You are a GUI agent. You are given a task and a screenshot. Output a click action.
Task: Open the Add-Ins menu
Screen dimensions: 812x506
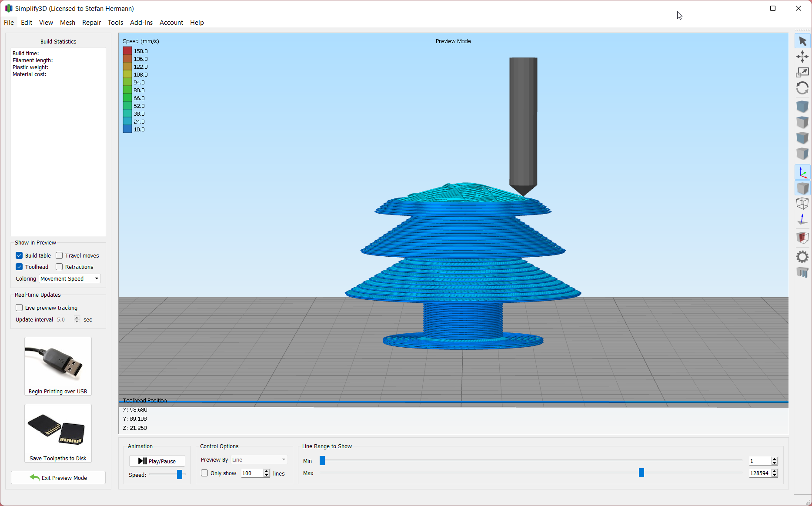click(141, 23)
